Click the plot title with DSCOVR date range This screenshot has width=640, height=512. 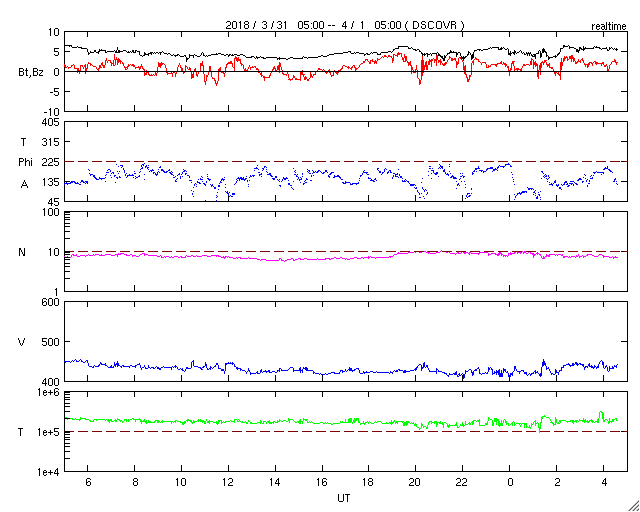click(x=345, y=25)
